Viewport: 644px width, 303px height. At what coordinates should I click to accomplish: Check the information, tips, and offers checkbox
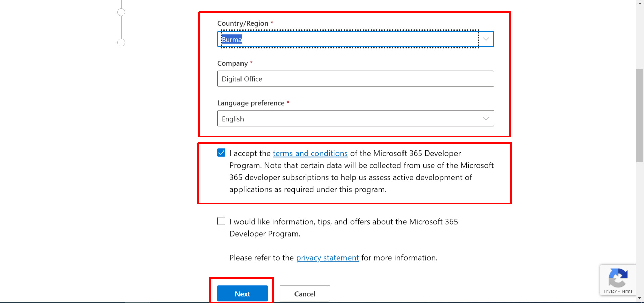pyautogui.click(x=221, y=221)
